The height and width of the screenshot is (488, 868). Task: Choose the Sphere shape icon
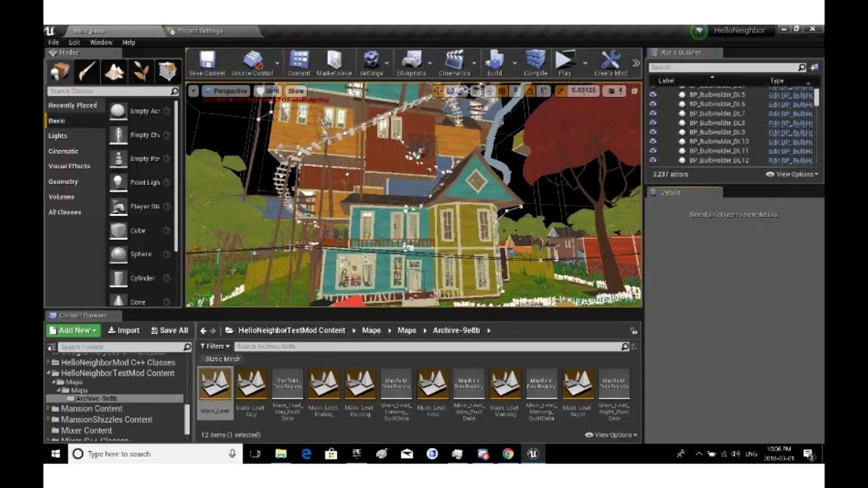119,254
